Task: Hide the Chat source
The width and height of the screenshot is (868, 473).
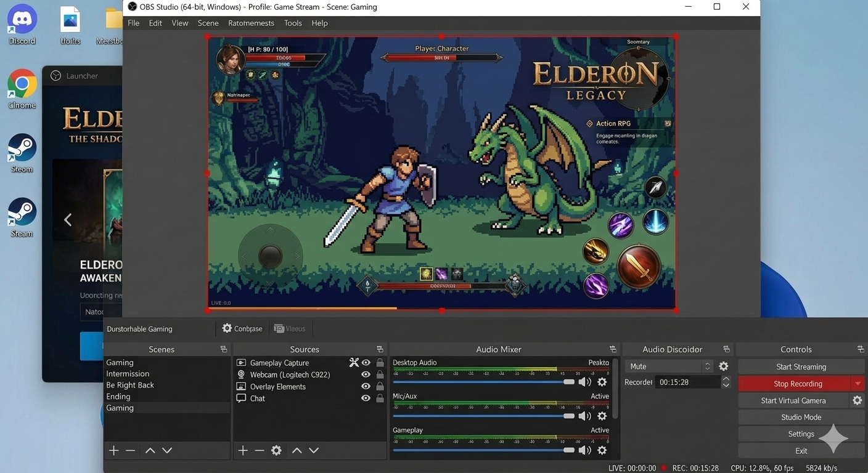Action: [366, 398]
